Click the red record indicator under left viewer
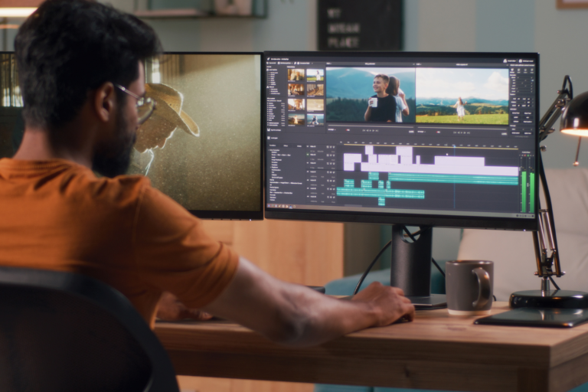The height and width of the screenshot is (392, 588). (348, 130)
